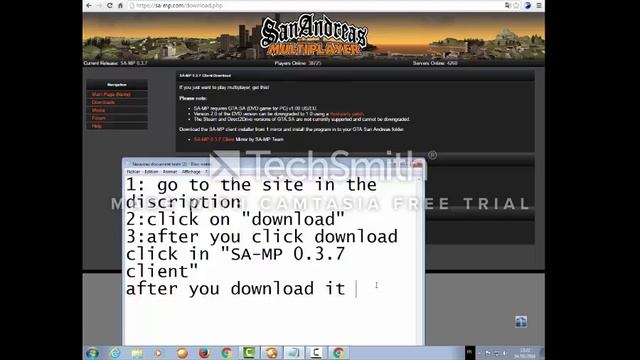Launch Firefox from the taskbar

[204, 353]
